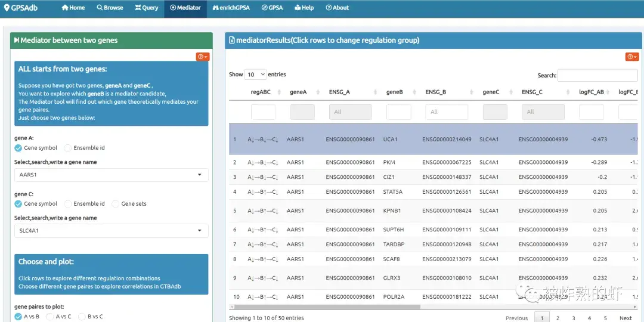This screenshot has height=322, width=644.
Task: Focus the table Search input box
Action: [597, 75]
